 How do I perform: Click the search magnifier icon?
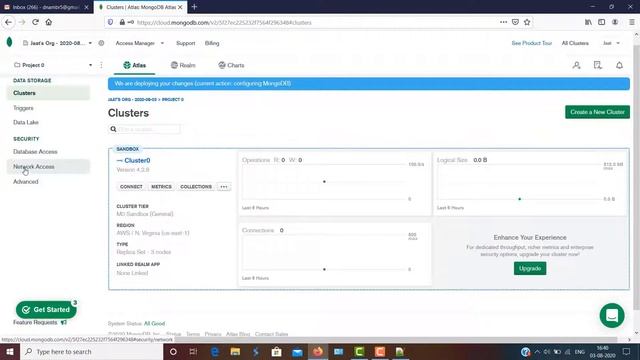[x=113, y=129]
